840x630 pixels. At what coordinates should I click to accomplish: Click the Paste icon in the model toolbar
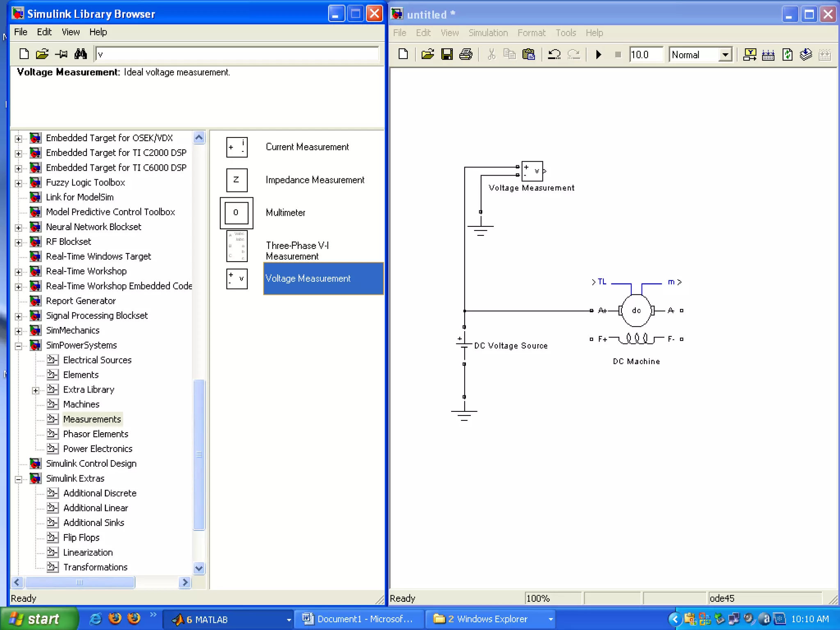(529, 55)
